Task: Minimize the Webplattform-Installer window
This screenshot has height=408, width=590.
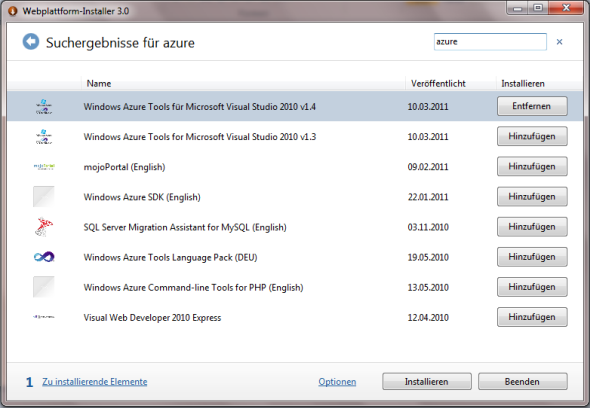Action: (518, 8)
